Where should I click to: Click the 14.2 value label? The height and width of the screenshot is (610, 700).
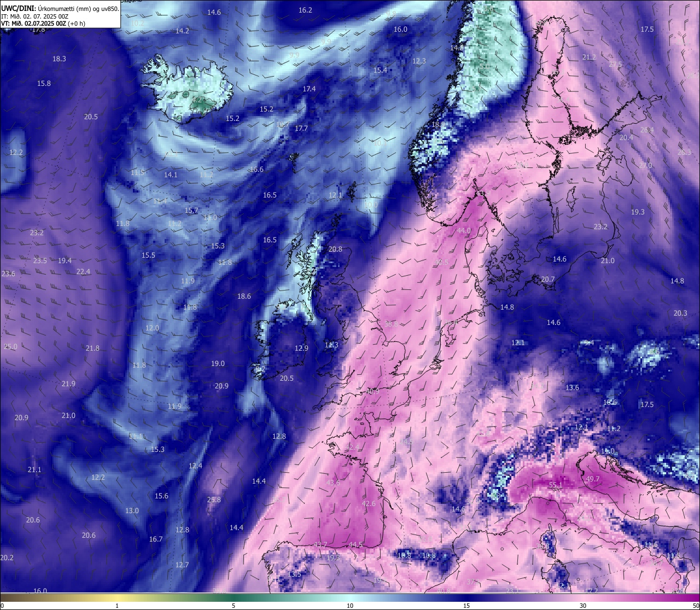(x=183, y=31)
